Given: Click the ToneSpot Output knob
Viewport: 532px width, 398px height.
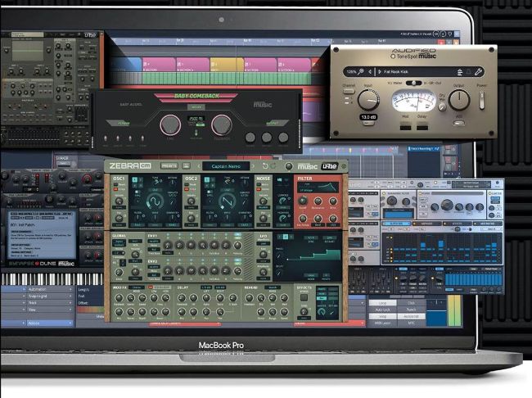Looking at the screenshot, I should point(459,100).
